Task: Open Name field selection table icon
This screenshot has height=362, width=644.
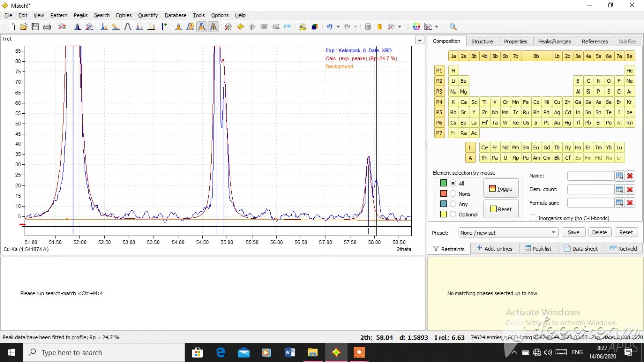Action: tap(619, 176)
